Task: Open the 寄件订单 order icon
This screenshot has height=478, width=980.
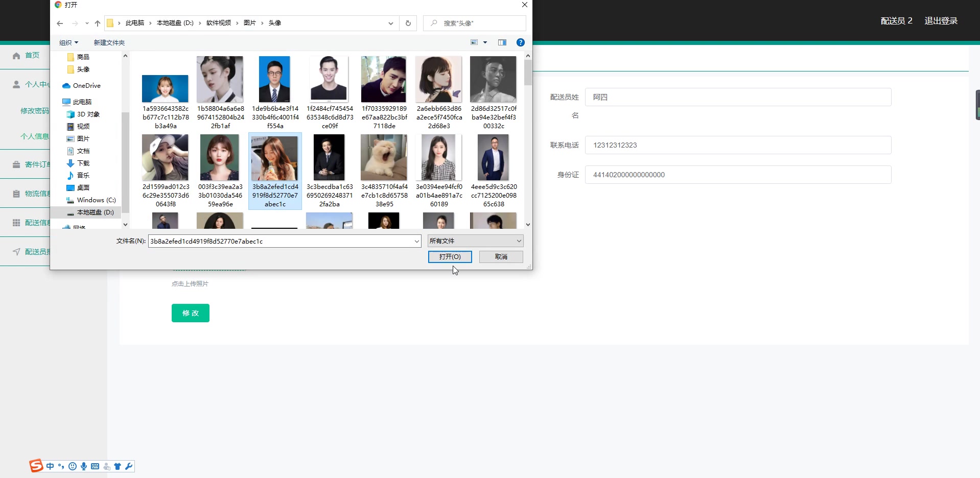Action: point(15,164)
